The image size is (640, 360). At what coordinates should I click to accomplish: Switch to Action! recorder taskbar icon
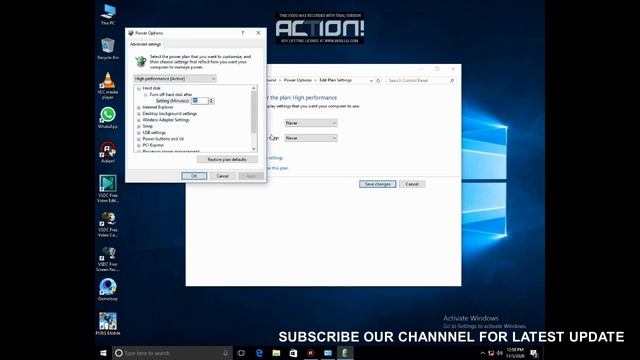point(311,353)
